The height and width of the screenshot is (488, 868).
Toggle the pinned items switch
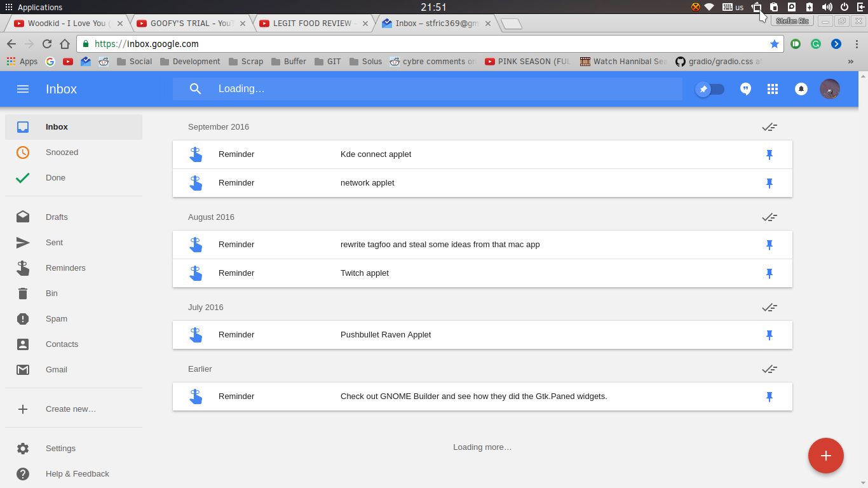point(710,89)
